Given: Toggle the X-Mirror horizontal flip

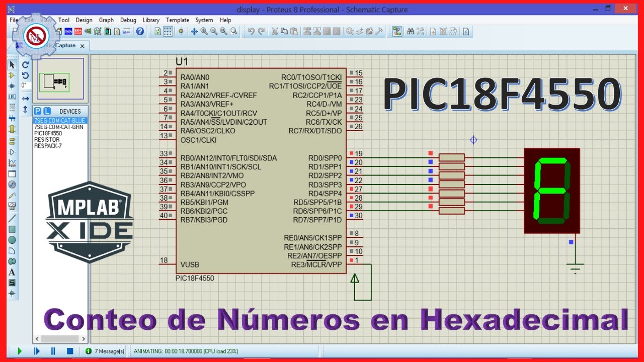Looking at the screenshot, I should click(25, 98).
